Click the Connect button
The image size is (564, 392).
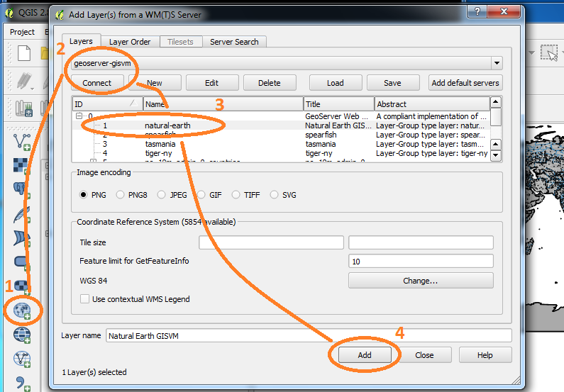tap(97, 83)
